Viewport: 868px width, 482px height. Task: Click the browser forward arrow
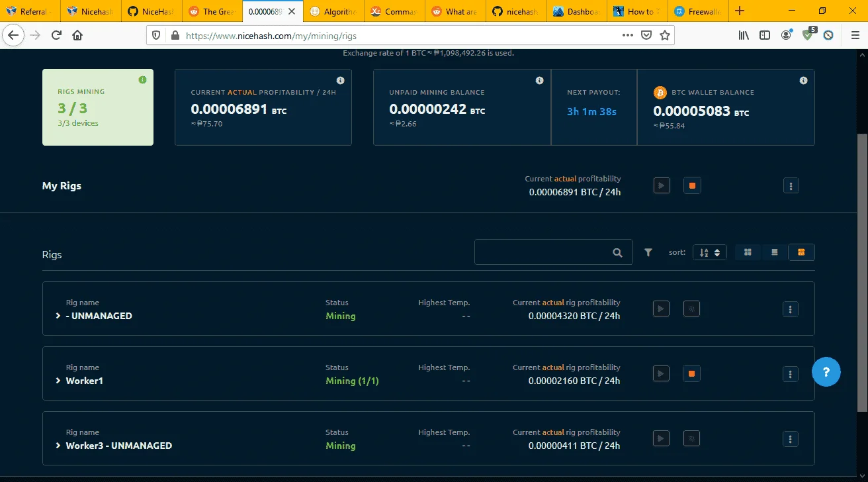point(36,35)
